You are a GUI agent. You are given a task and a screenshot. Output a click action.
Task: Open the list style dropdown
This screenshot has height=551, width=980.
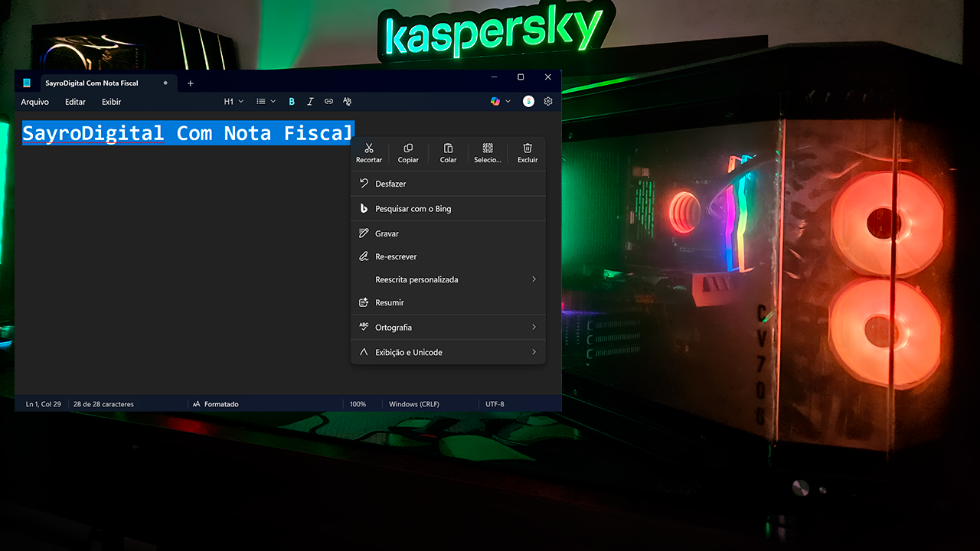266,102
